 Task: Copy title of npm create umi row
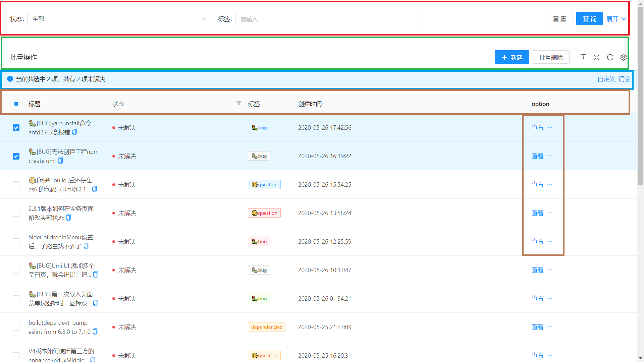click(60, 161)
